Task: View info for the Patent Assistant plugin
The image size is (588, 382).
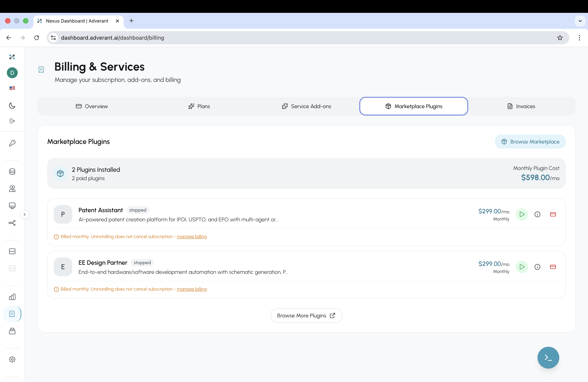Action: 538,214
